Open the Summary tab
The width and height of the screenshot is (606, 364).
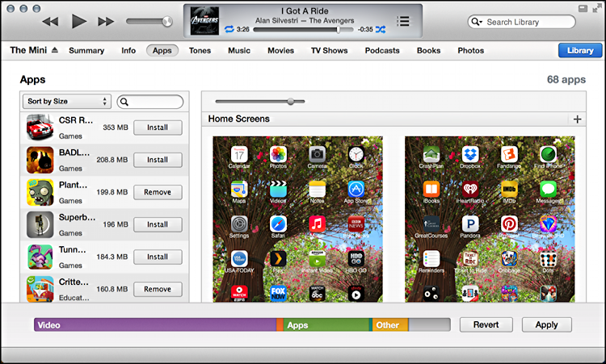pyautogui.click(x=86, y=51)
